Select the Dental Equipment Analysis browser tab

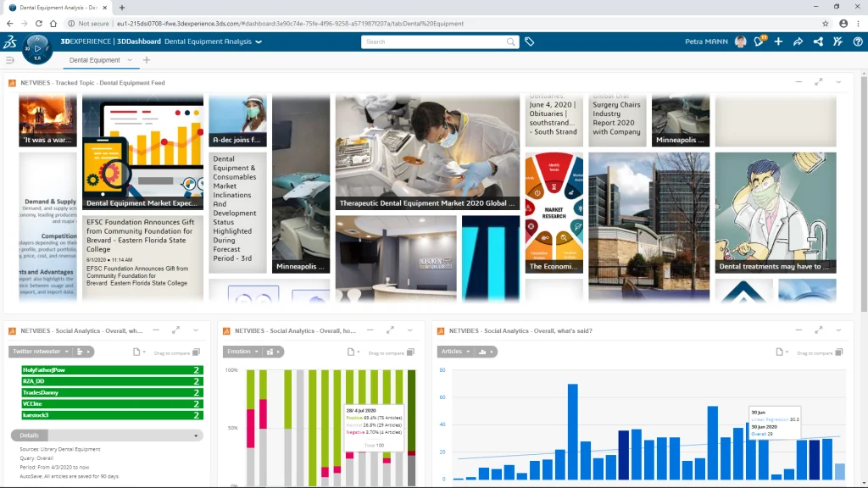(x=58, y=8)
